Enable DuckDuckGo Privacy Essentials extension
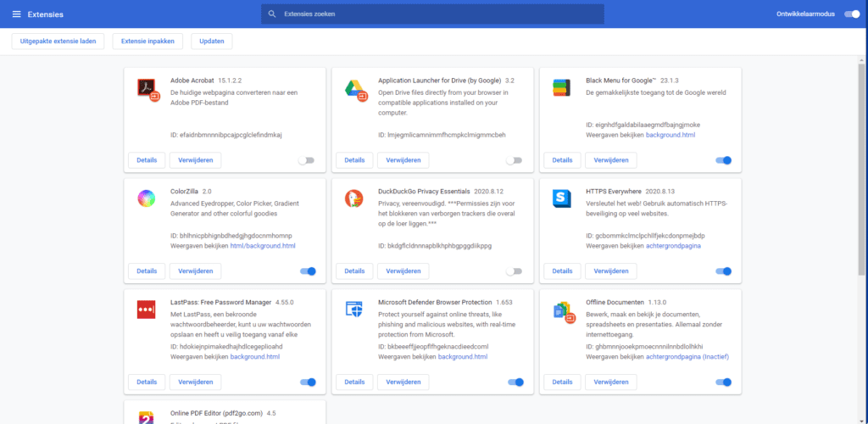This screenshot has height=424, width=868. click(x=514, y=271)
